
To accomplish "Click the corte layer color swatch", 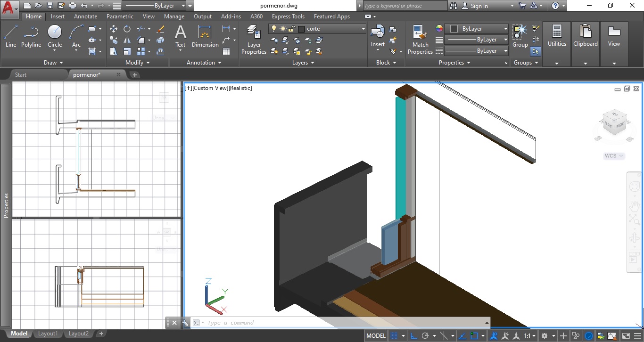I will tap(301, 29).
